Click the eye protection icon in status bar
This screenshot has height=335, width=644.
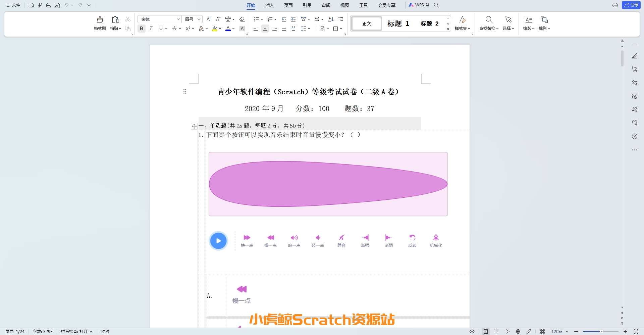tap(472, 331)
